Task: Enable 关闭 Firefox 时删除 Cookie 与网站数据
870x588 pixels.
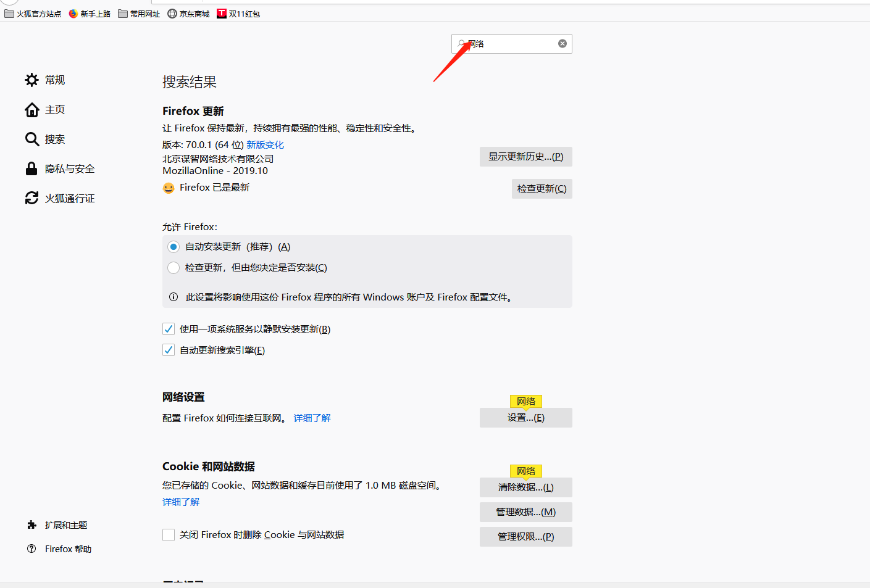Action: pyautogui.click(x=169, y=535)
